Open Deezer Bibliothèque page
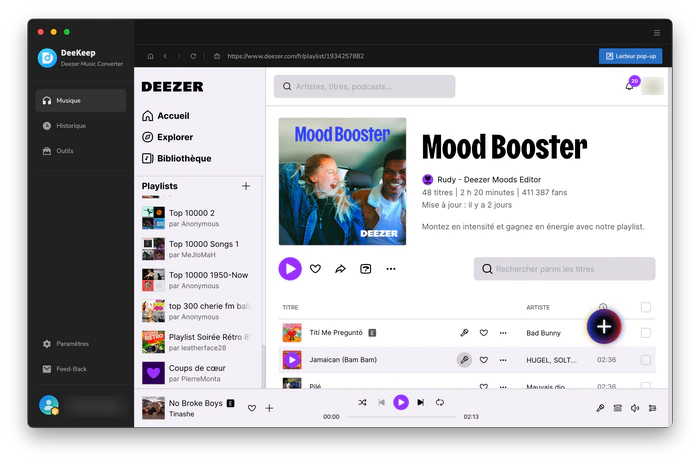700x464 pixels. (177, 159)
